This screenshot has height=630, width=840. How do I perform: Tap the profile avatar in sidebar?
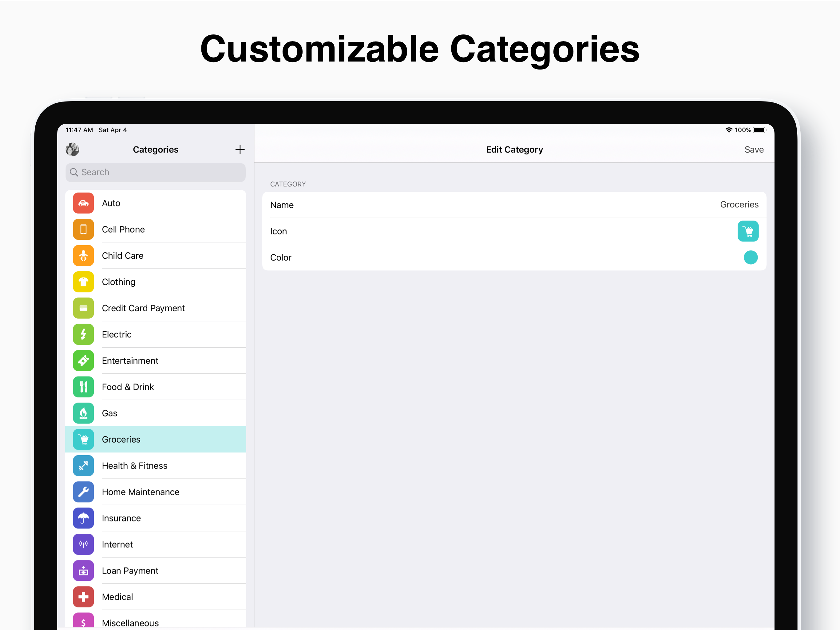pyautogui.click(x=73, y=149)
